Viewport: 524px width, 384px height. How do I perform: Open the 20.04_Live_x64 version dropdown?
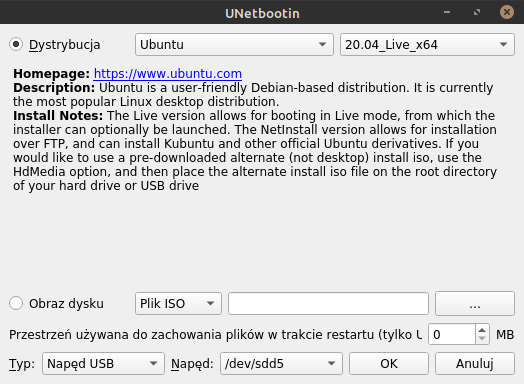click(427, 44)
